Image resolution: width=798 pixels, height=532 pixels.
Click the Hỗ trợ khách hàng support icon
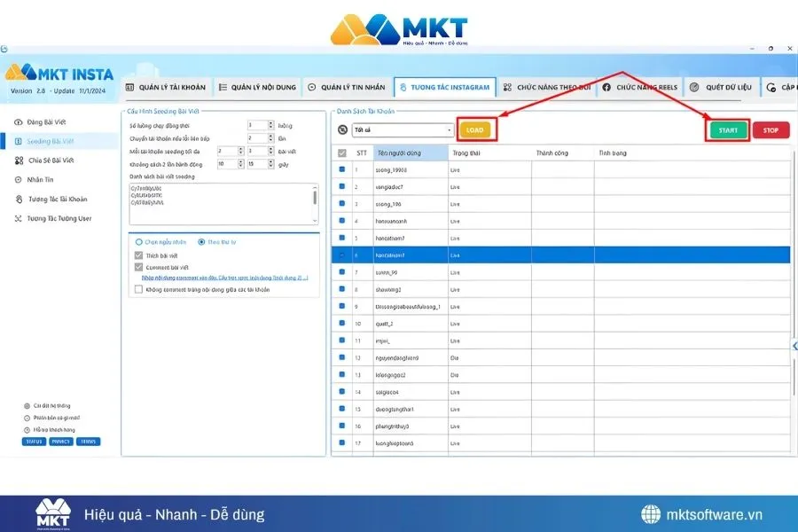pyautogui.click(x=27, y=429)
